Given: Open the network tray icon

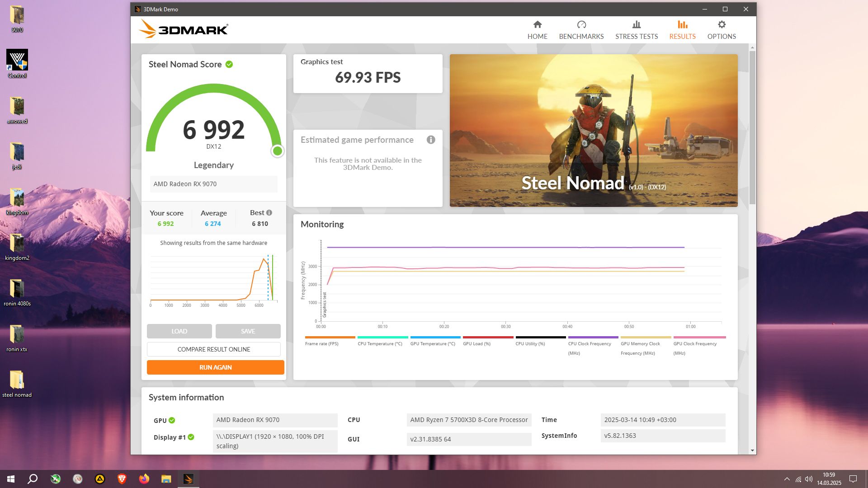Looking at the screenshot, I should (798, 479).
